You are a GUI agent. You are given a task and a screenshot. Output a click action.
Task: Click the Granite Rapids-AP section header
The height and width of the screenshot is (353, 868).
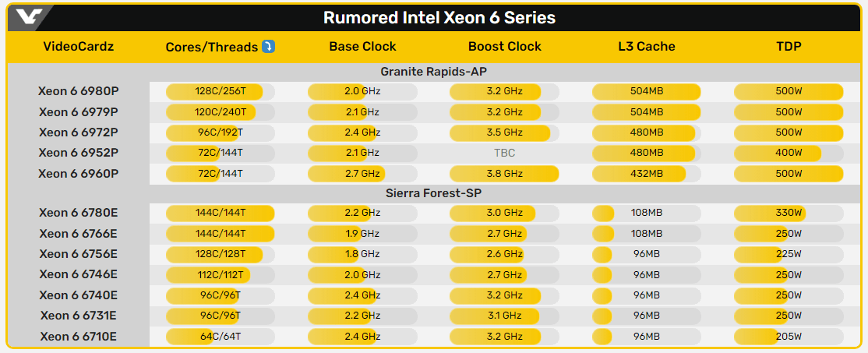point(433,72)
